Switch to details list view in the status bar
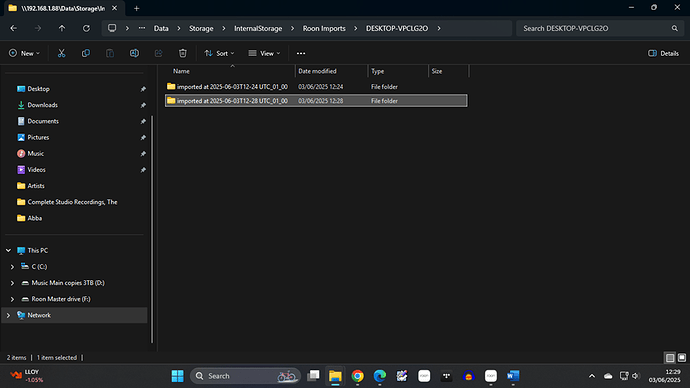The height and width of the screenshot is (388, 690). coord(670,357)
